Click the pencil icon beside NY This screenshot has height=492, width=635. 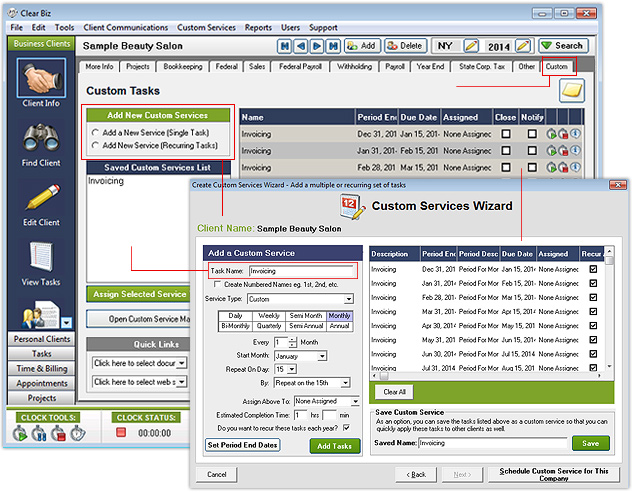click(471, 46)
